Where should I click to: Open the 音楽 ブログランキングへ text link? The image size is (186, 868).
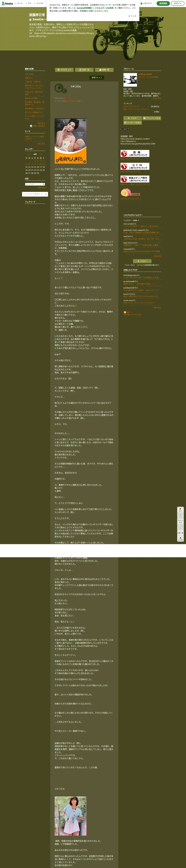click(x=130, y=159)
